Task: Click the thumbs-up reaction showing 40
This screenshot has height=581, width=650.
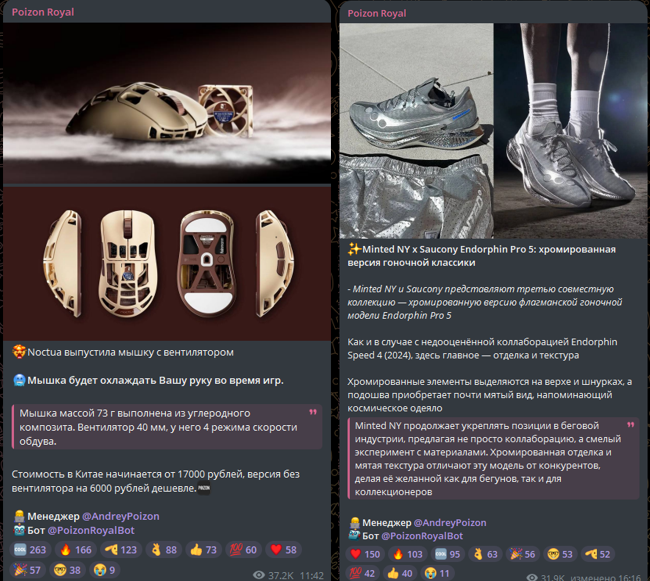Action: pyautogui.click(x=400, y=573)
